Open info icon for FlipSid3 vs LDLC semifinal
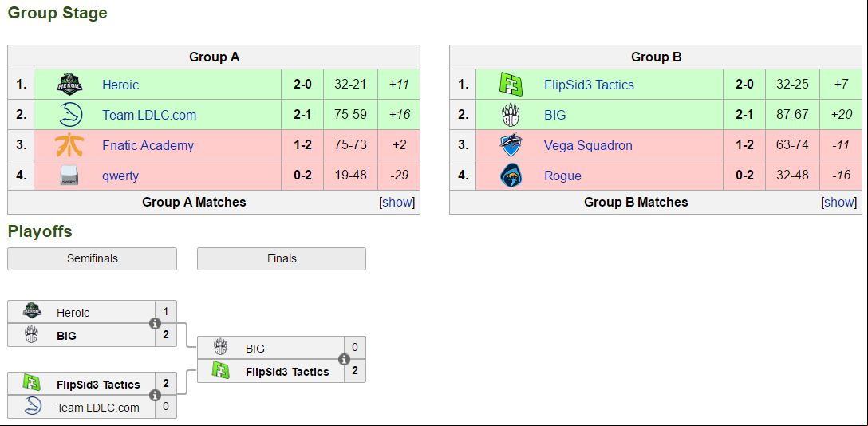Image resolution: width=868 pixels, height=426 pixels. (x=156, y=396)
